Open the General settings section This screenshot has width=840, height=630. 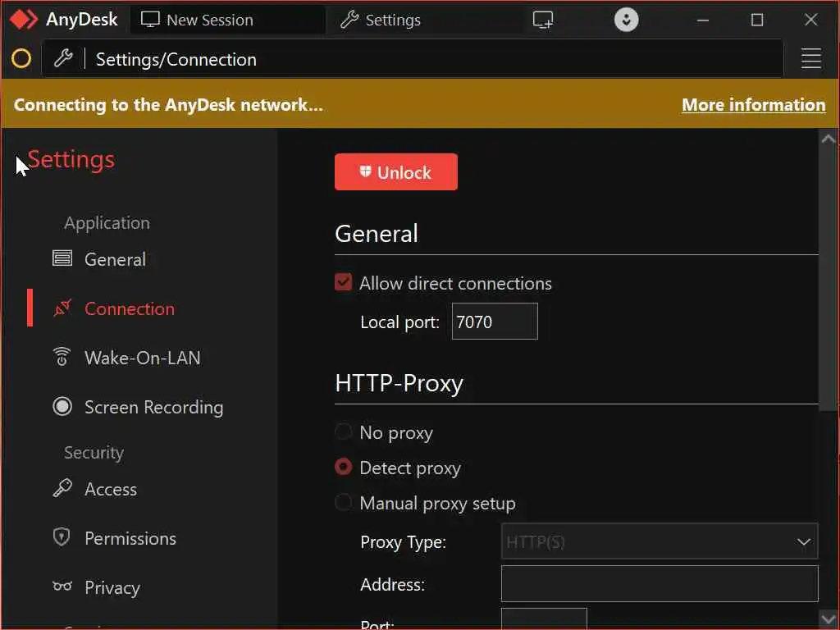coord(115,259)
